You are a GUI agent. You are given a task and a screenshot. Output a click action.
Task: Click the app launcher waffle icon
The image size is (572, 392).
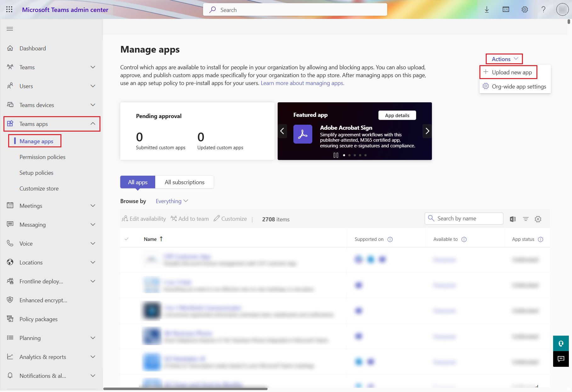click(9, 9)
